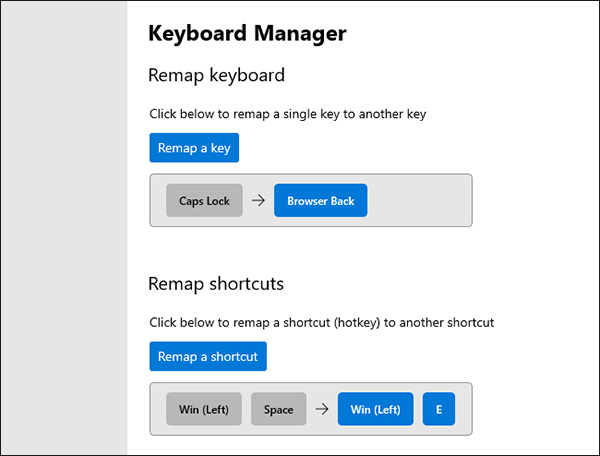Select the Caps Lock key chip

pyautogui.click(x=204, y=201)
